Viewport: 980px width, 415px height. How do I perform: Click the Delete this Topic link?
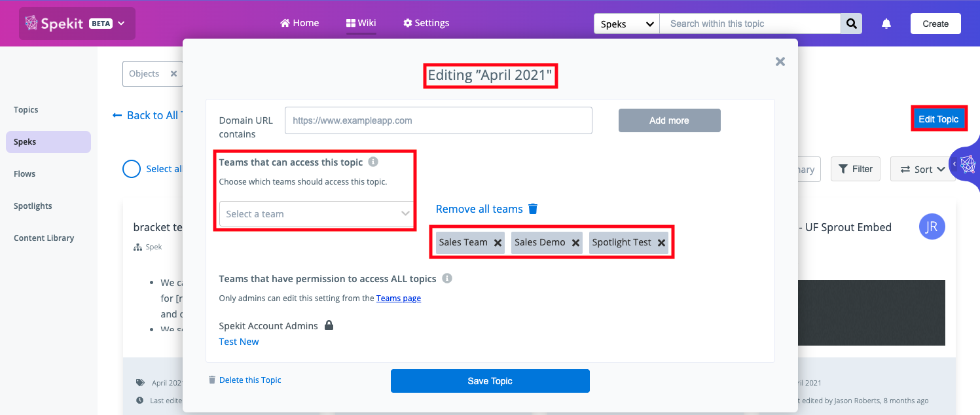pos(245,380)
